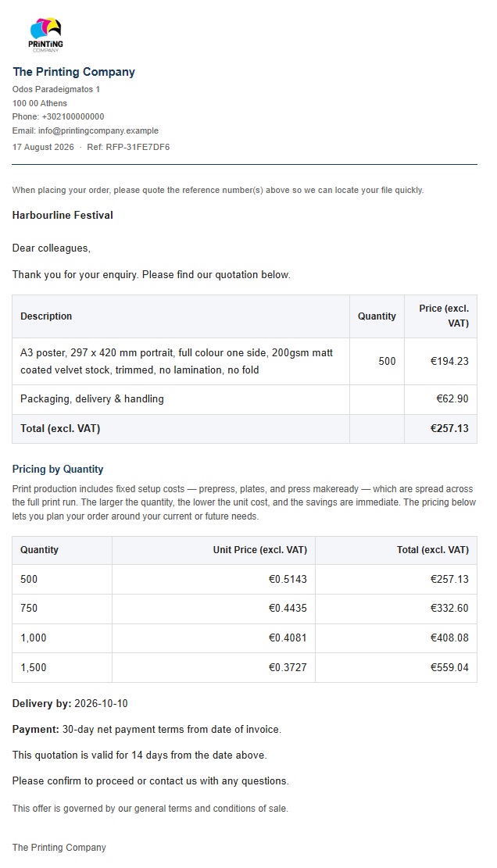Click the phone number +302100000000
Screen dimensions: 497x868
[x=73, y=117]
